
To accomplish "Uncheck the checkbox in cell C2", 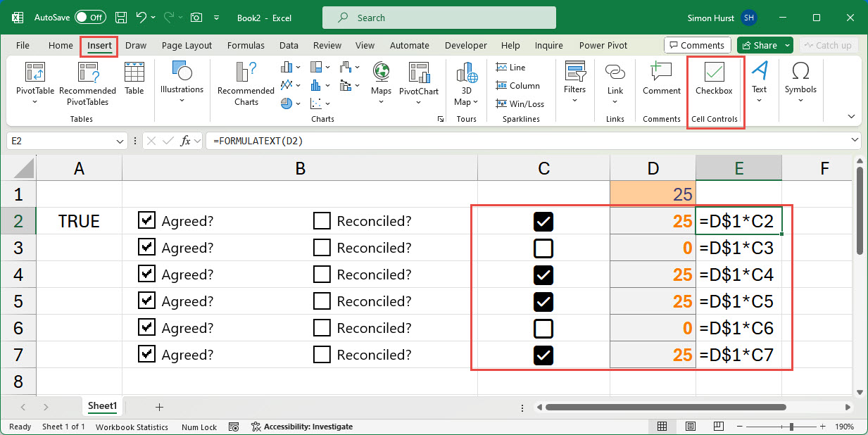I will (543, 222).
